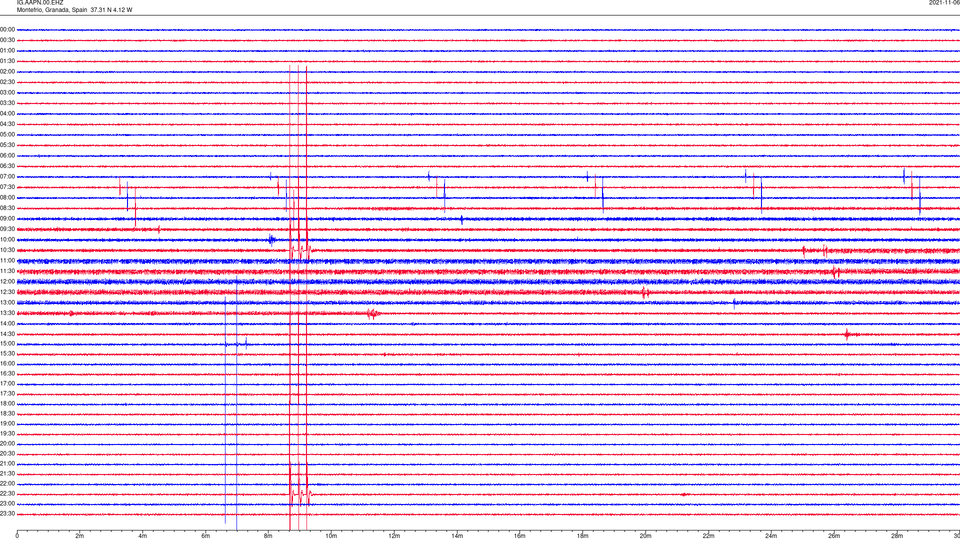The image size is (960, 540).
Task: Pick the 09:30 row label
Action: (7, 230)
